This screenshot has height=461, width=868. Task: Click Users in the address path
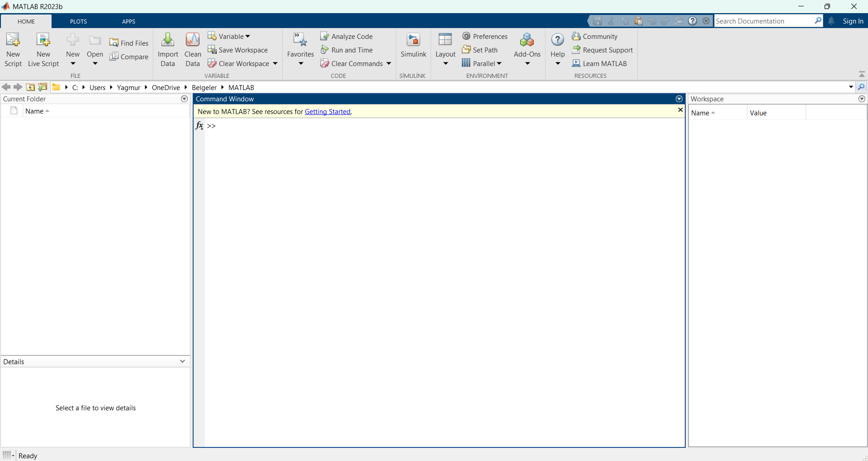pyautogui.click(x=97, y=87)
